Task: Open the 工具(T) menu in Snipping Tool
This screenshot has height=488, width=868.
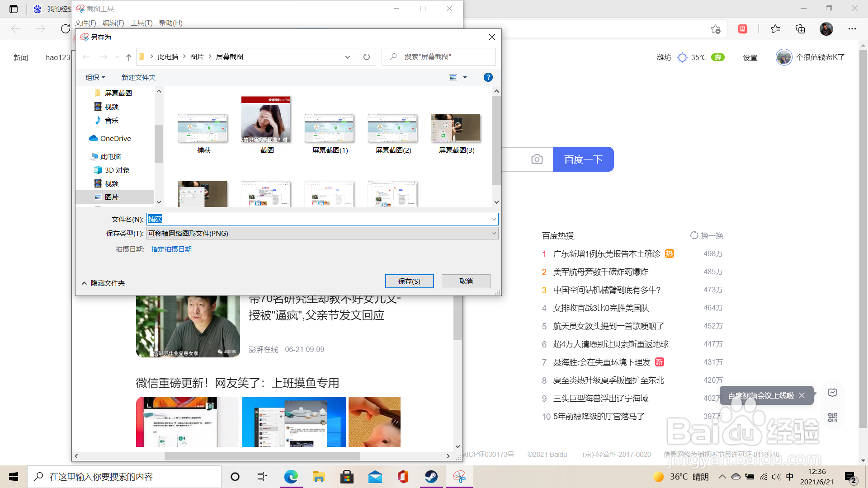Action: point(141,23)
